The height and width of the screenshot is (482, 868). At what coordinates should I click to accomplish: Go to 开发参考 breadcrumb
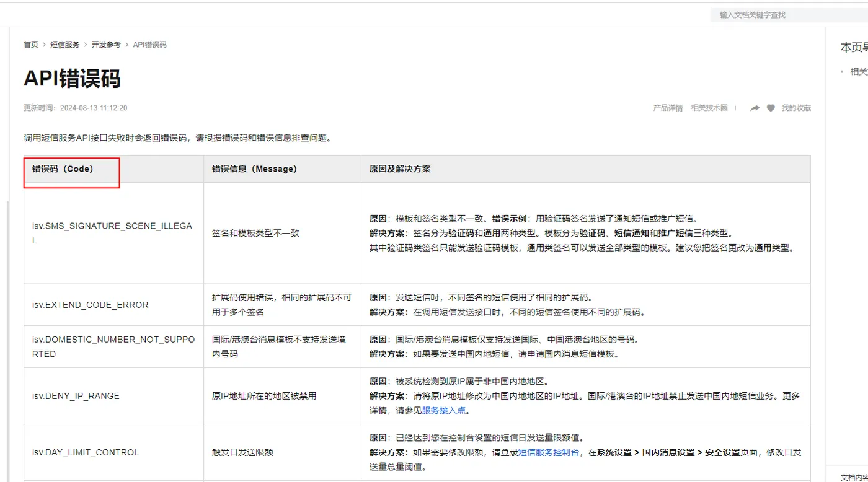pos(106,45)
